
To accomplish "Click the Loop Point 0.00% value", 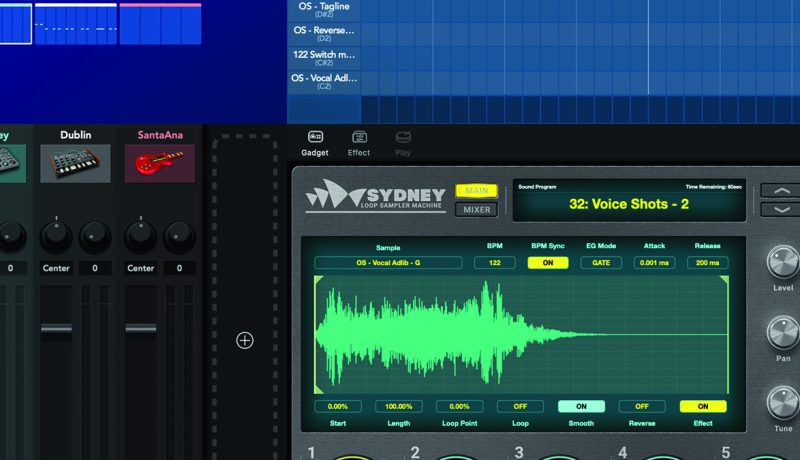I will pyautogui.click(x=459, y=406).
